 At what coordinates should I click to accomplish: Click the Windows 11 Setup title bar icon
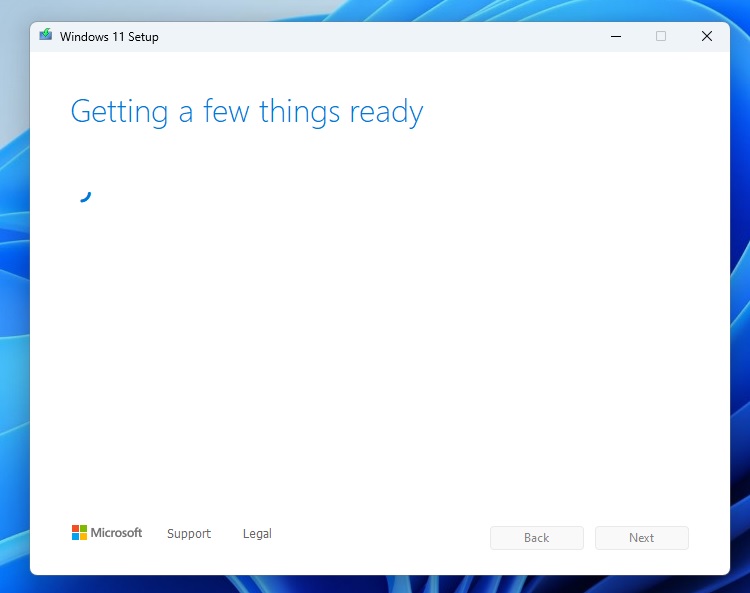pos(46,36)
